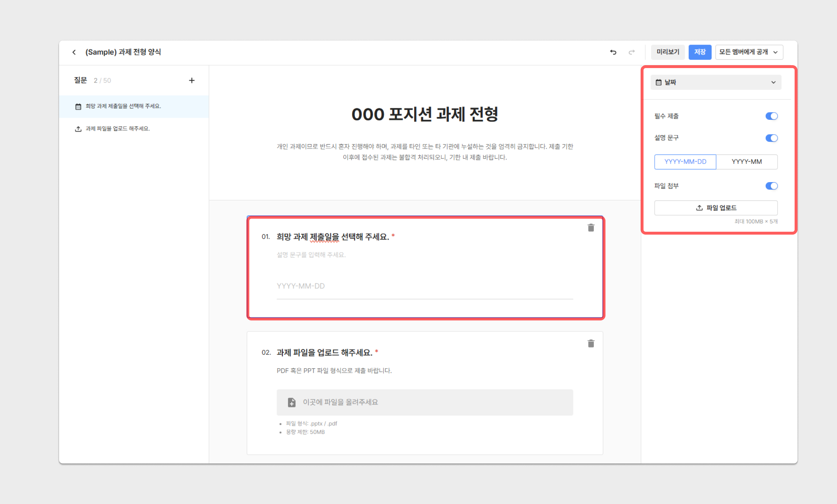Click the undo arrow icon

pyautogui.click(x=613, y=52)
